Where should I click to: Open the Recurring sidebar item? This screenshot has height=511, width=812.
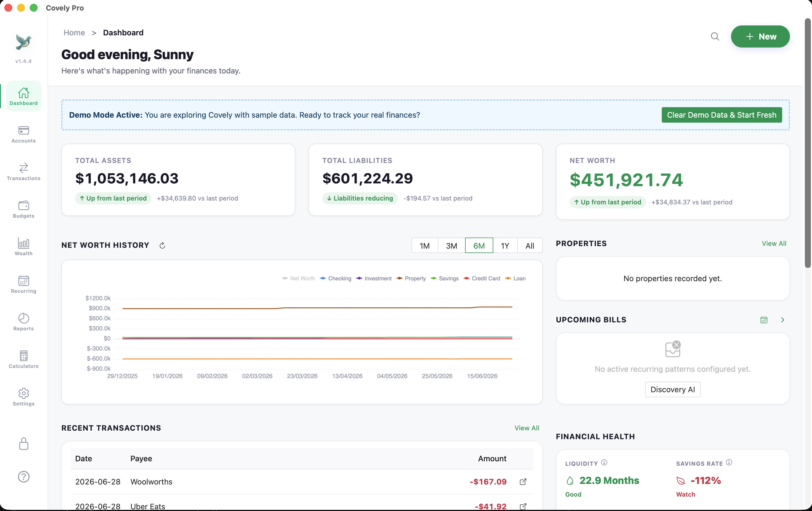point(23,284)
